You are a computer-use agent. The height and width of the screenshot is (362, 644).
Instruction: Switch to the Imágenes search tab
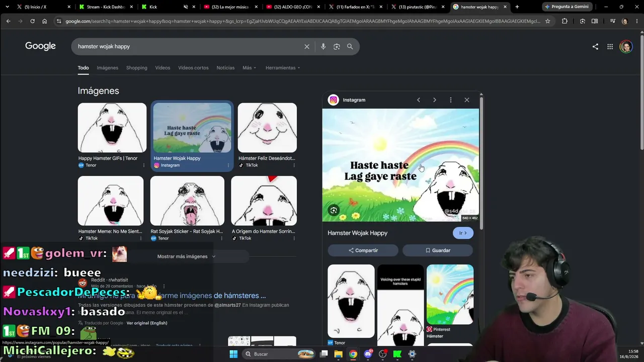pyautogui.click(x=108, y=68)
